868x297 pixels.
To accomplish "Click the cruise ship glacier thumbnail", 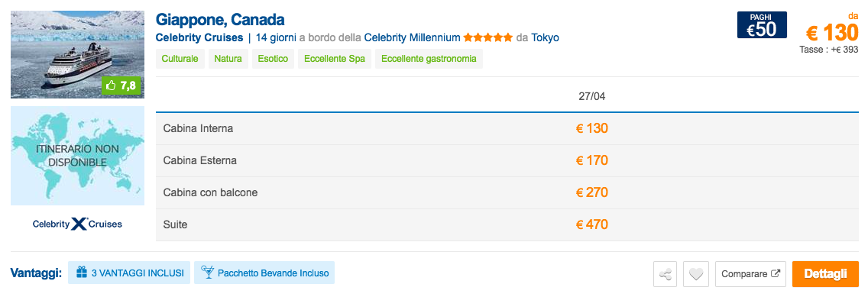I will (77, 55).
